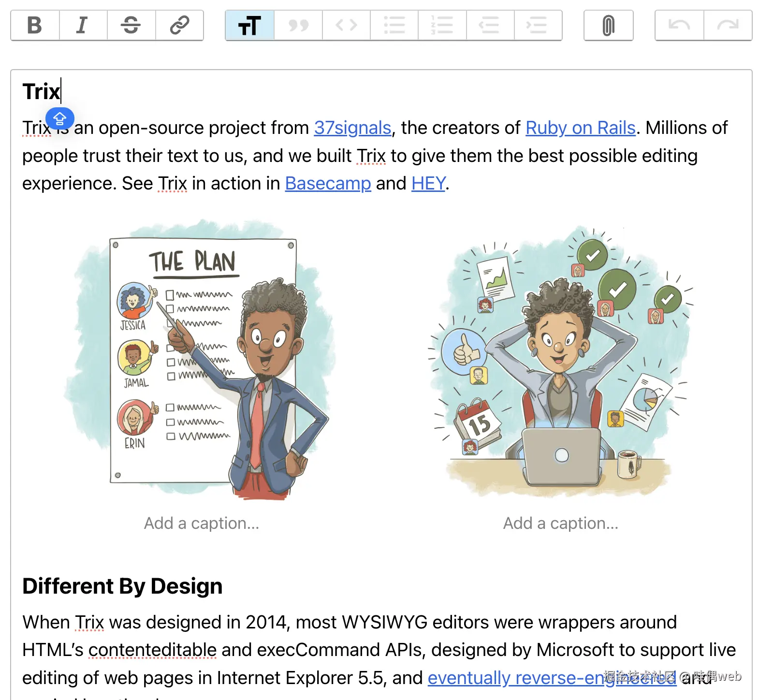Toggle the heading text size button
Viewport: 759px width, 700px height.
click(250, 25)
